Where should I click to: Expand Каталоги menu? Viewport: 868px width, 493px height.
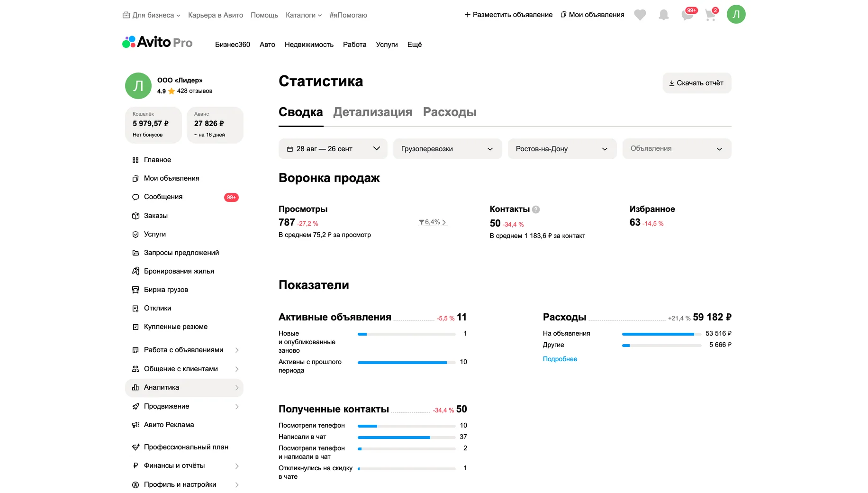coord(304,15)
